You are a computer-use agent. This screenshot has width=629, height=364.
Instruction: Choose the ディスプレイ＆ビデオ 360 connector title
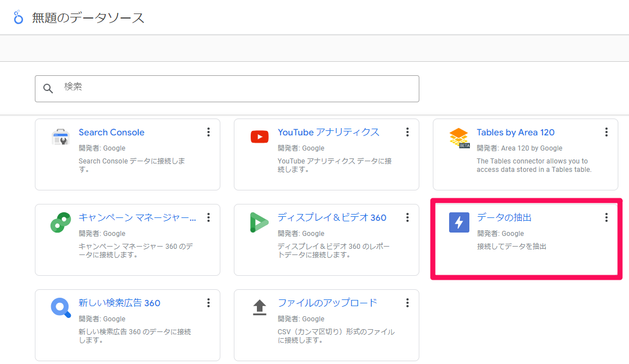point(332,218)
